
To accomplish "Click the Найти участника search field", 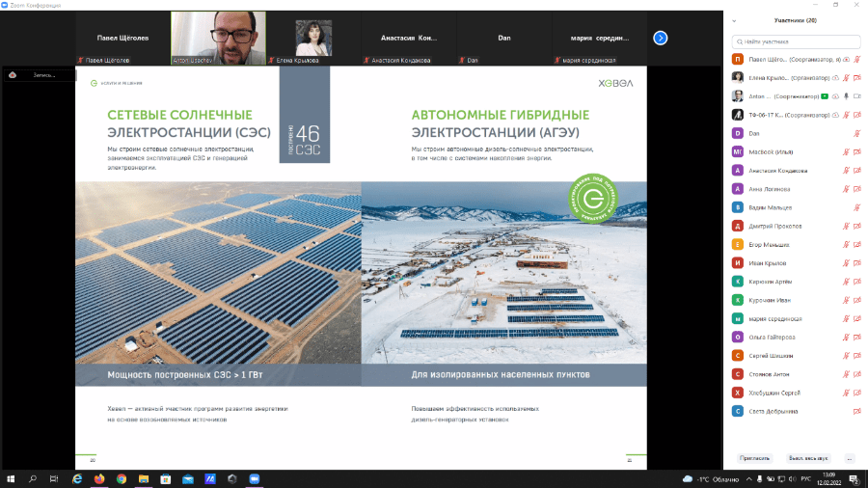I will [x=796, y=41].
